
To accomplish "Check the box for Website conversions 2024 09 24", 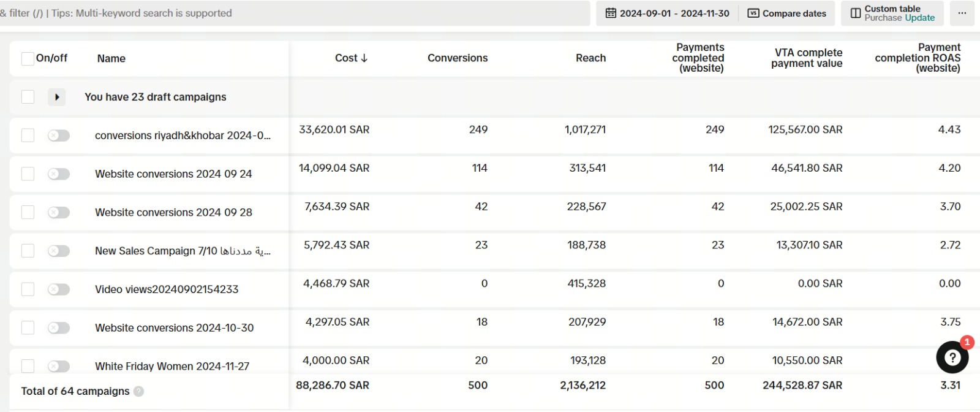I will pos(28,174).
